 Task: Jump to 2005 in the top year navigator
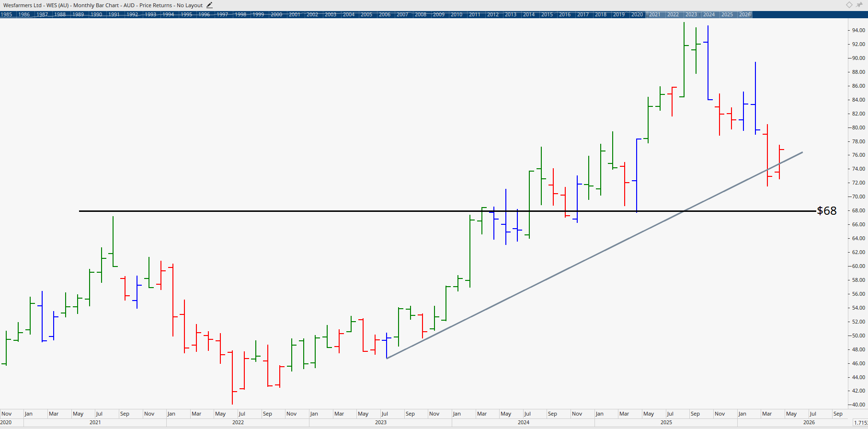tap(366, 14)
